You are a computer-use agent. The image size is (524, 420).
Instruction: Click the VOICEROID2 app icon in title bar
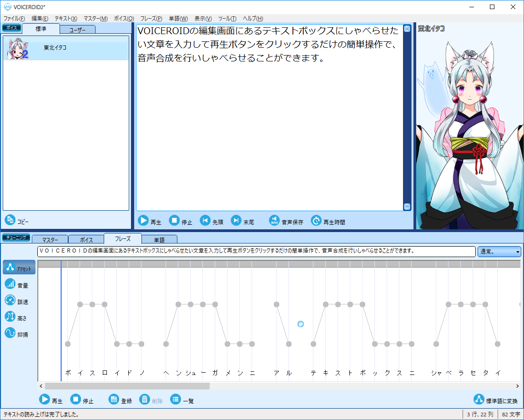[x=7, y=7]
